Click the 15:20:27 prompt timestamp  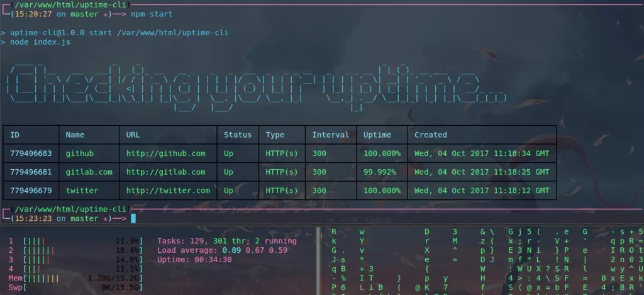(33, 14)
